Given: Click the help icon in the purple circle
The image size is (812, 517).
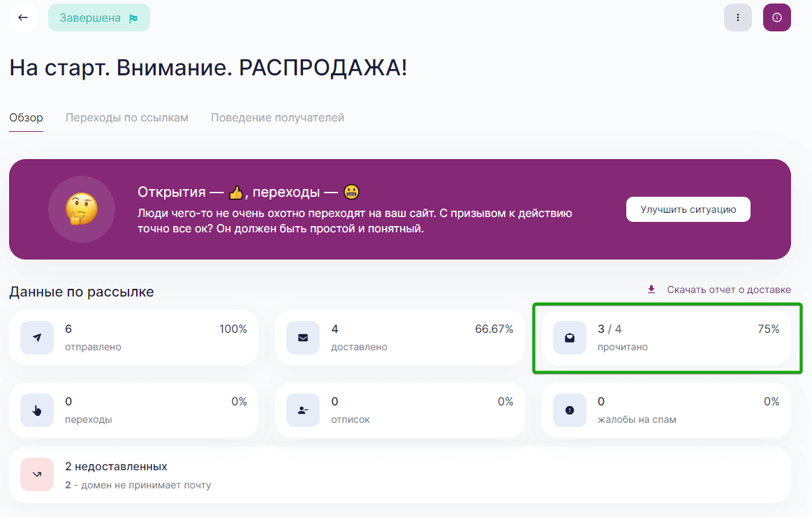Looking at the screenshot, I should 776,17.
